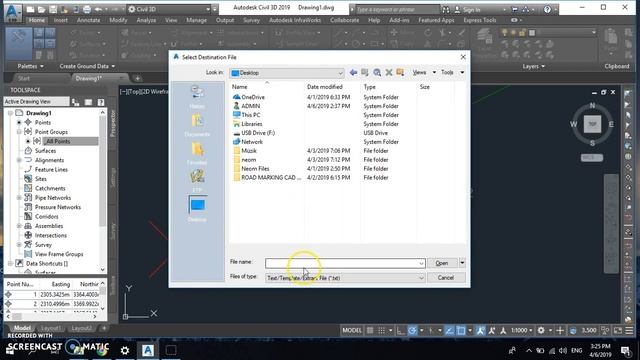The height and width of the screenshot is (360, 640).
Task: Select the Neom Files folder
Action: point(255,169)
